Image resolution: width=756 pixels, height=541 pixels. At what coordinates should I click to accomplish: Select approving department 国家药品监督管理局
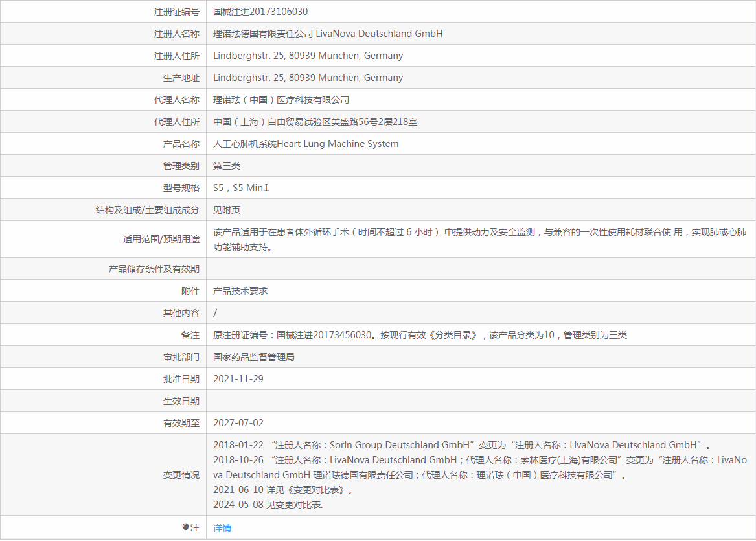[253, 357]
